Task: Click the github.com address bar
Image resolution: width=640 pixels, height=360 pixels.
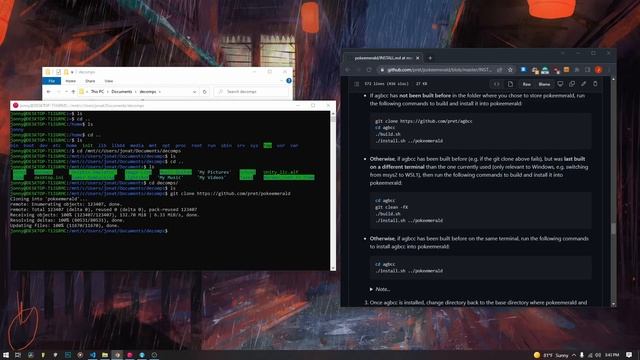Action: coord(439,70)
